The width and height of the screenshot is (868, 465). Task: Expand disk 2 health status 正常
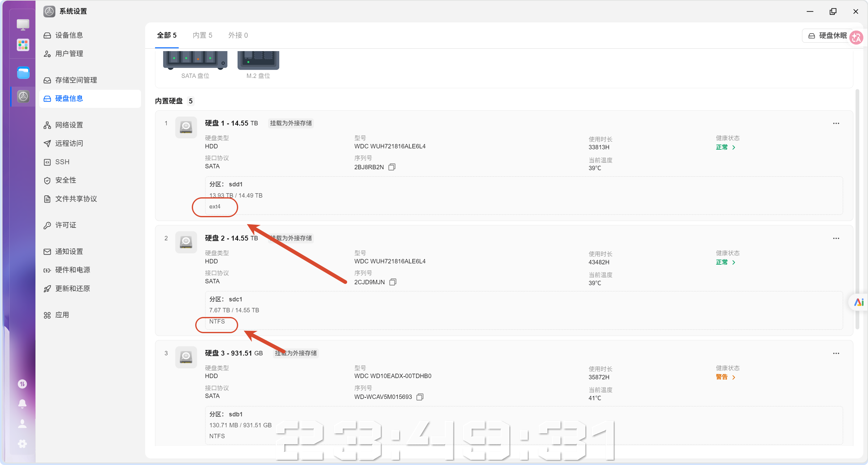(725, 262)
